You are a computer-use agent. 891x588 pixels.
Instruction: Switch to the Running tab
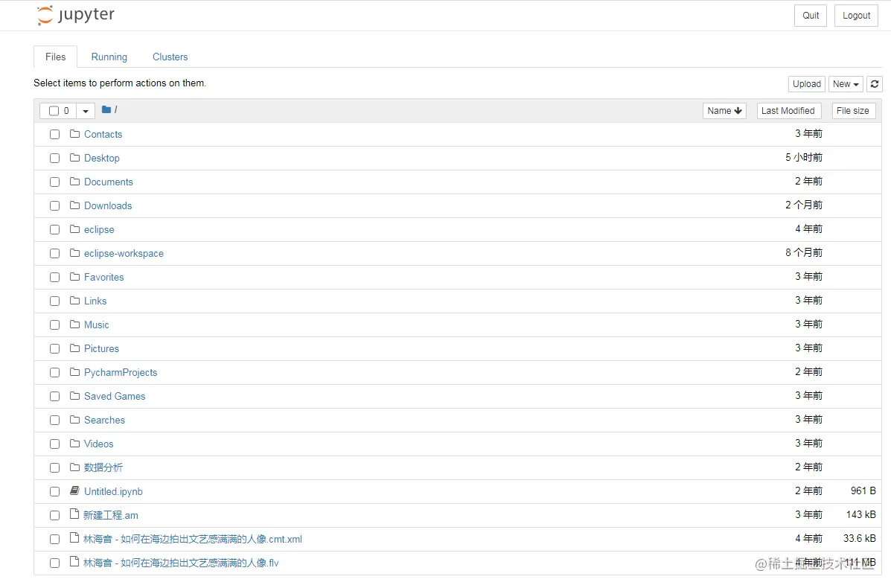coord(109,57)
